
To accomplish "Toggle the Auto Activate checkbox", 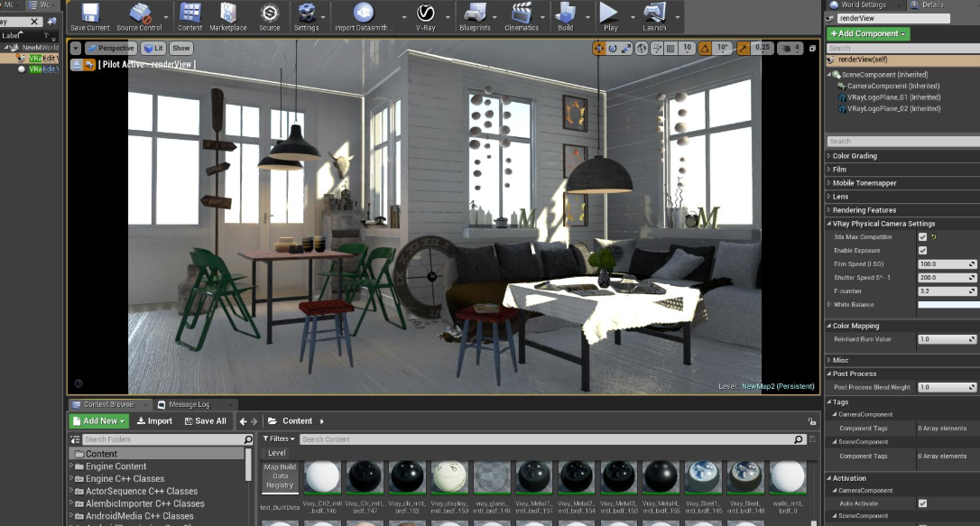I will coord(922,503).
